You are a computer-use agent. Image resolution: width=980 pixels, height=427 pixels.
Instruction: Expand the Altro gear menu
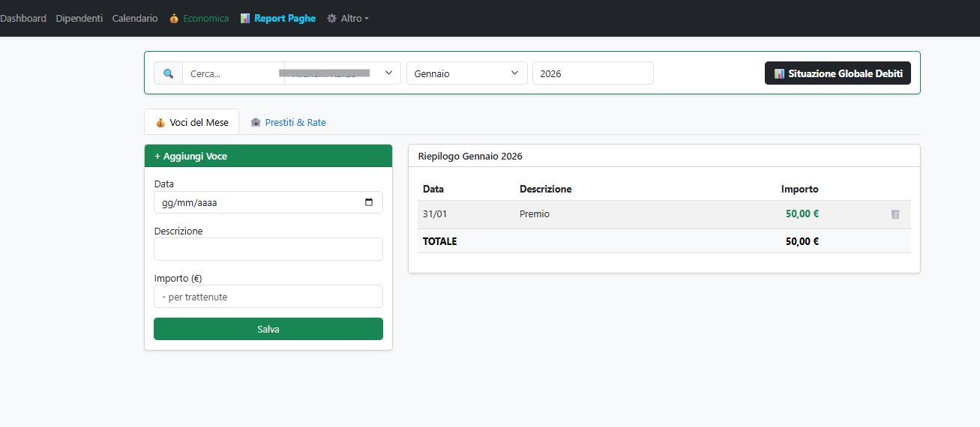348,18
